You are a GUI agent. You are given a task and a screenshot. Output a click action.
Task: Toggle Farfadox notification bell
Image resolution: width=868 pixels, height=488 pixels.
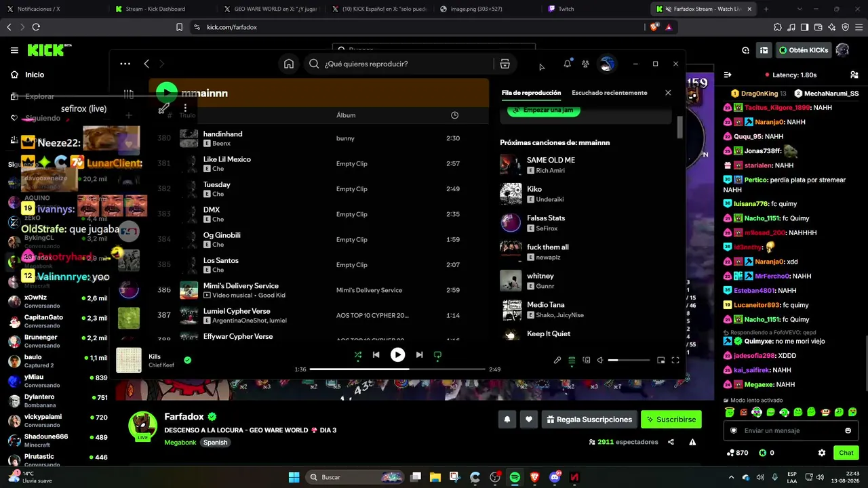(x=507, y=420)
